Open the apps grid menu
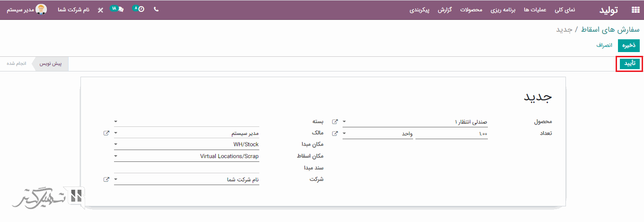Screen dimensions: 644x222 [635, 10]
